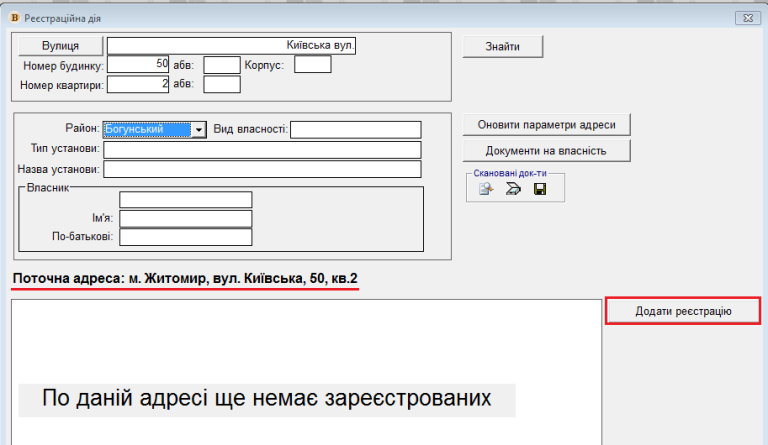Click Додати реєстрацію button
Screen dimensions: 768x445
tap(683, 311)
